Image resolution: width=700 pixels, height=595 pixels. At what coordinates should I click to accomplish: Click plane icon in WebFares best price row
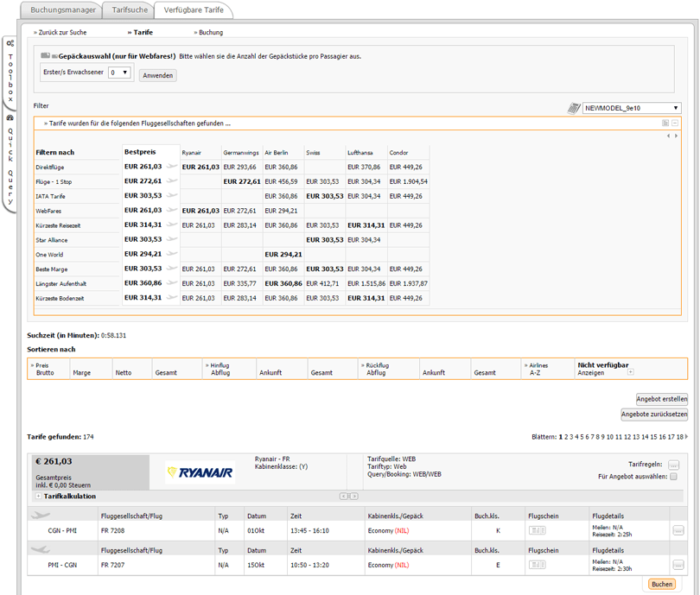pos(172,210)
